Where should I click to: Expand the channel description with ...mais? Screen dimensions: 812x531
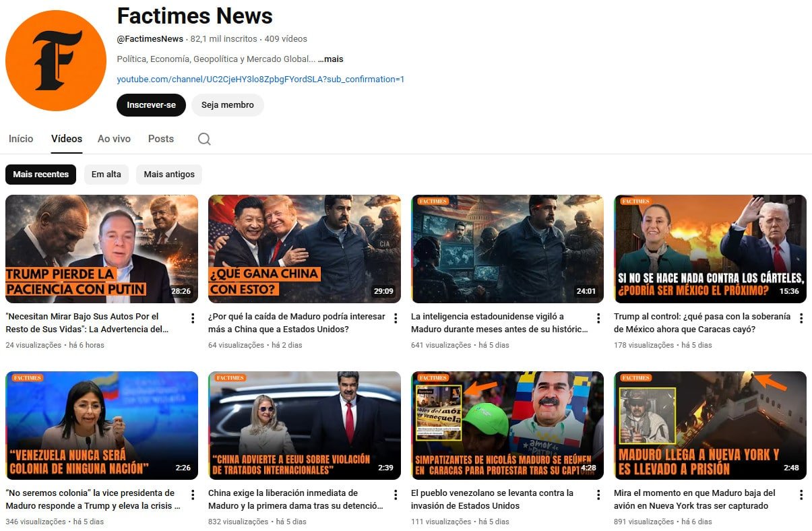[330, 59]
